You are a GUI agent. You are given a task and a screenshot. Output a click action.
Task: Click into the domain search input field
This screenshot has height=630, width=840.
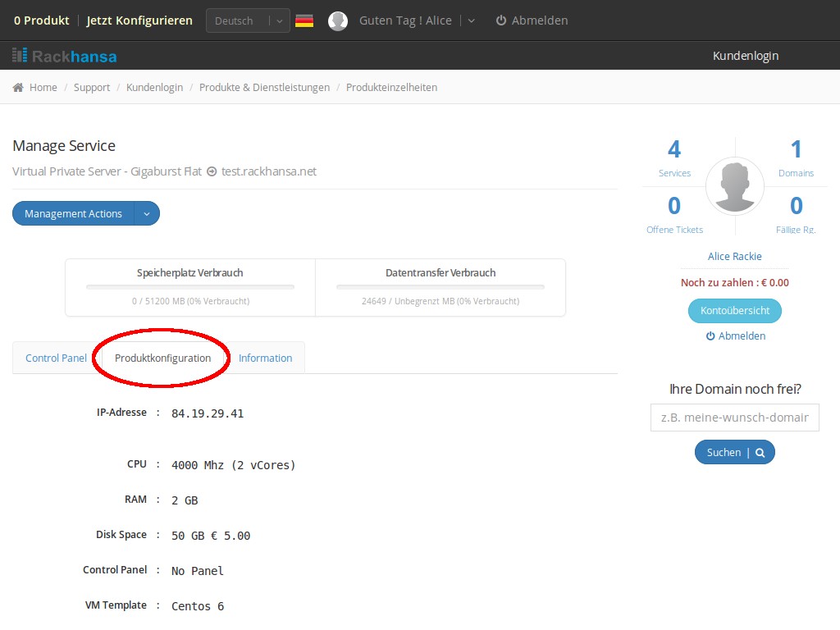coord(734,417)
